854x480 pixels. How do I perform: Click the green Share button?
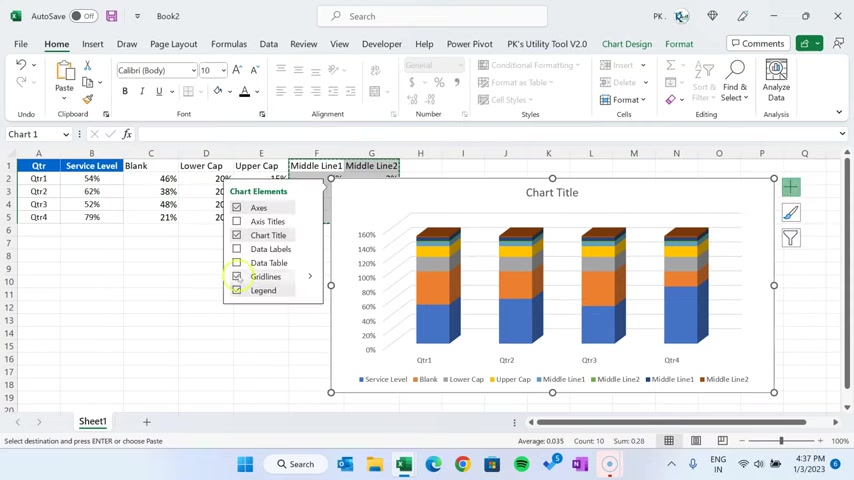809,44
